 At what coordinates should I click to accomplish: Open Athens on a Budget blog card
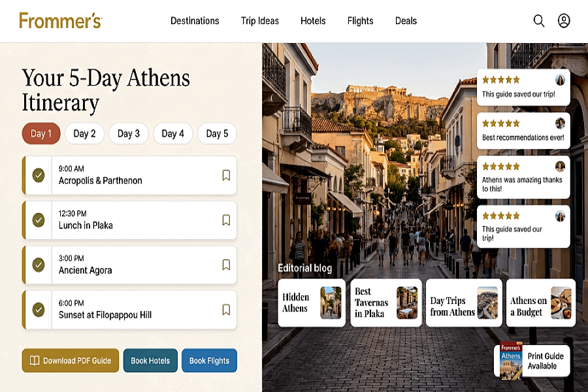pyautogui.click(x=541, y=302)
